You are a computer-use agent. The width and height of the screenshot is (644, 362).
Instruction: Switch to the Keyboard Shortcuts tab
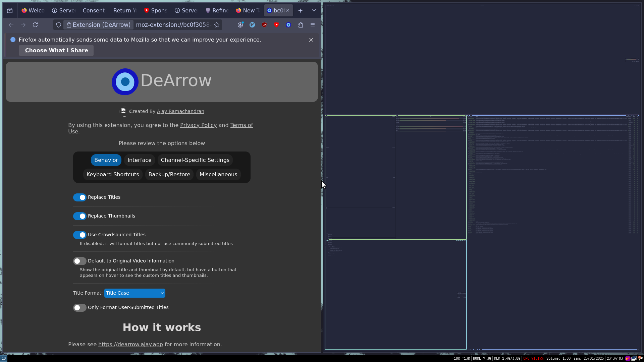[x=113, y=175]
